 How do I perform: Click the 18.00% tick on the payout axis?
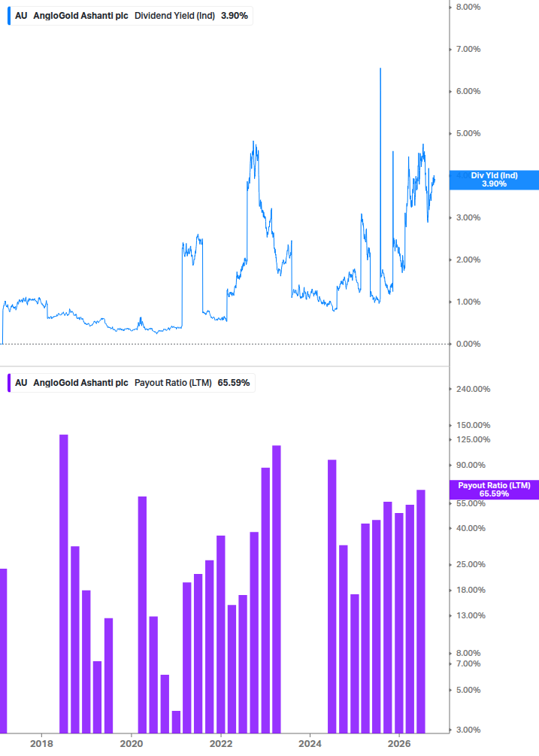[x=471, y=591]
